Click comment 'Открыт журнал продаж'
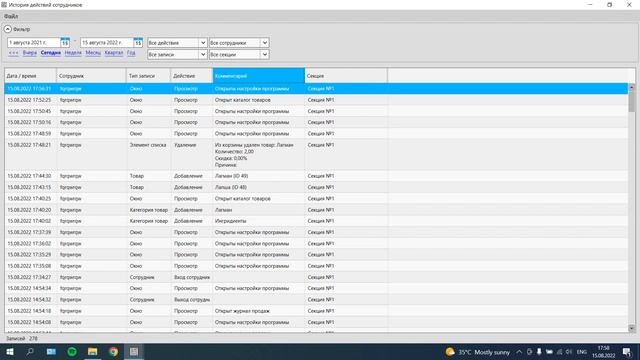Image resolution: width=640 pixels, height=360 pixels. (242, 311)
